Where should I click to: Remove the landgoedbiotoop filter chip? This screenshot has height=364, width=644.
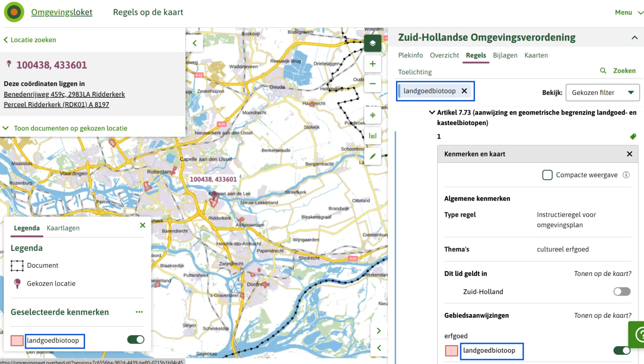click(464, 91)
